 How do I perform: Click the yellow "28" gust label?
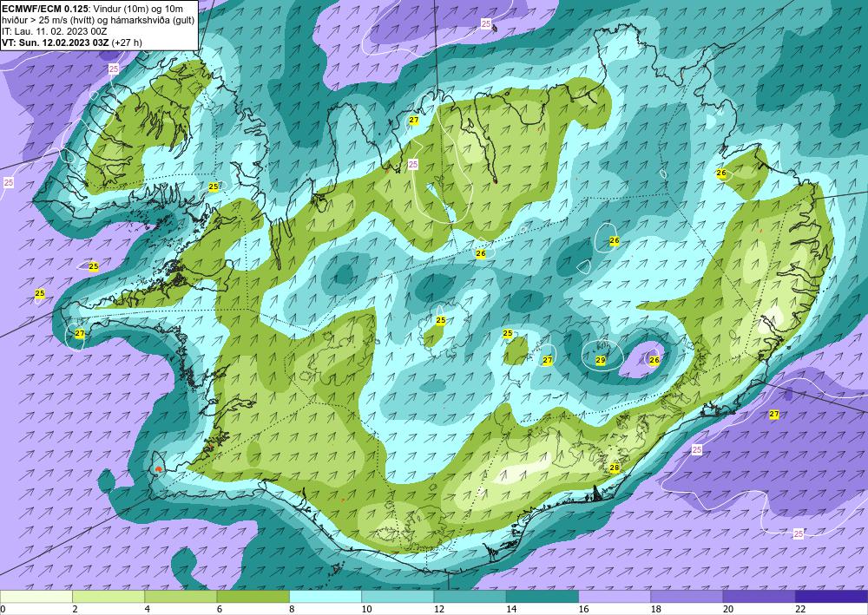pyautogui.click(x=614, y=468)
